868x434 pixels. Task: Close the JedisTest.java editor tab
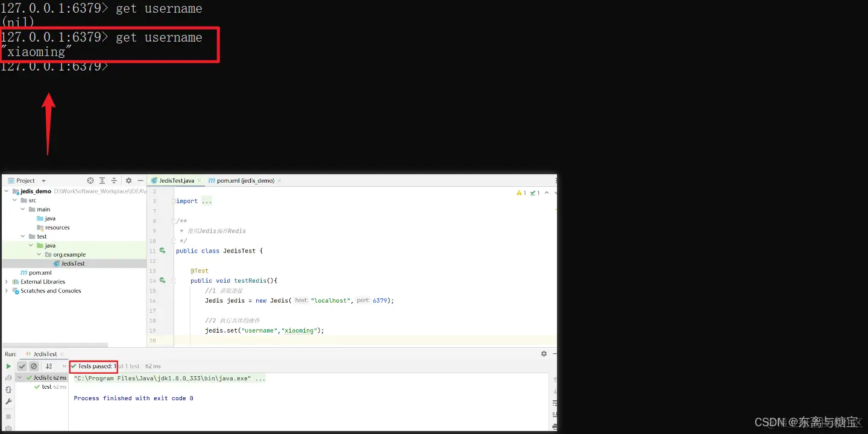pos(200,181)
